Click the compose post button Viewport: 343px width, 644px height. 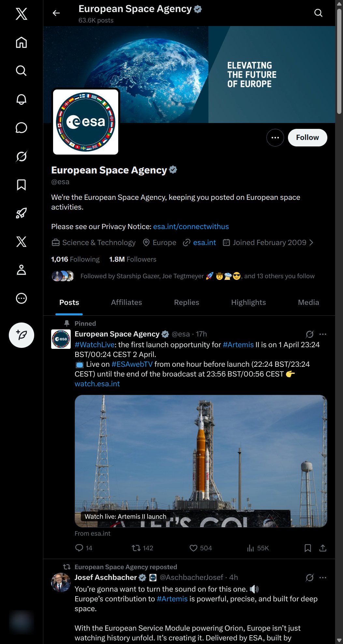point(21,335)
